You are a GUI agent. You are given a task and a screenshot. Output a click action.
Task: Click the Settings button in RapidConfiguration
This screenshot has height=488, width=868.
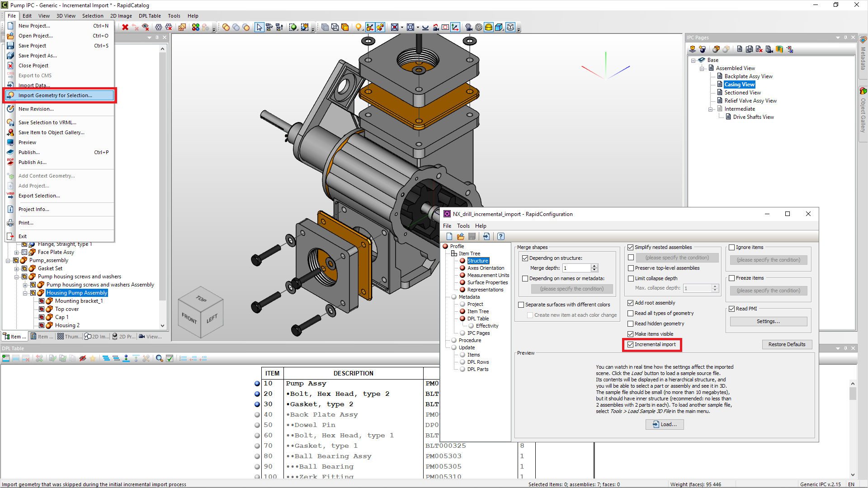click(769, 321)
